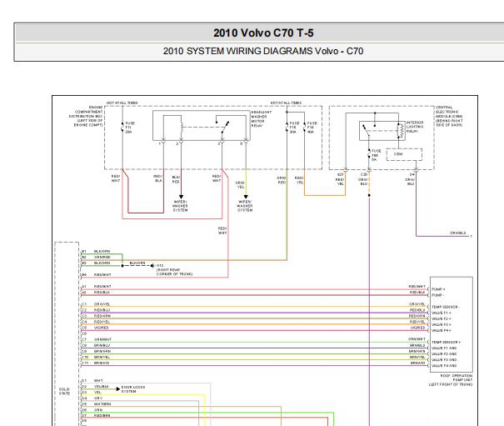
Task: Click the 'D4 GRY' connector row
Action: coord(92,398)
